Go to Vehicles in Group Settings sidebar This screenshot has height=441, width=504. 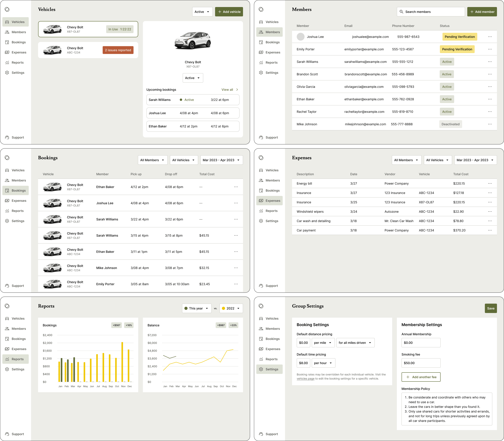click(269, 318)
